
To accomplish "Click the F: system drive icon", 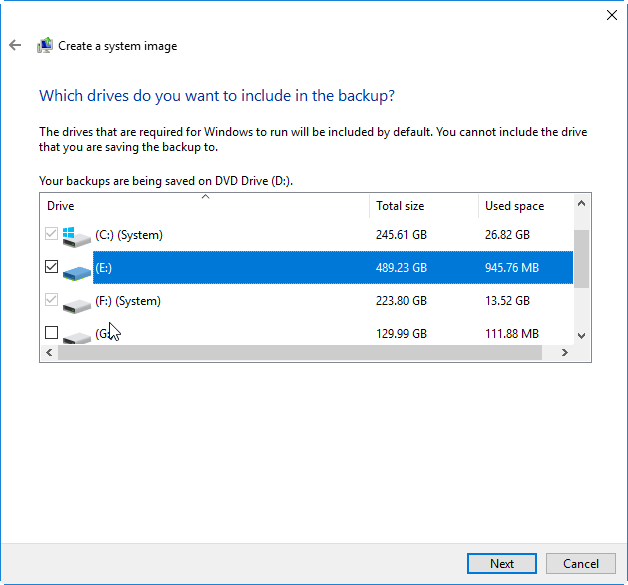I will (76, 302).
